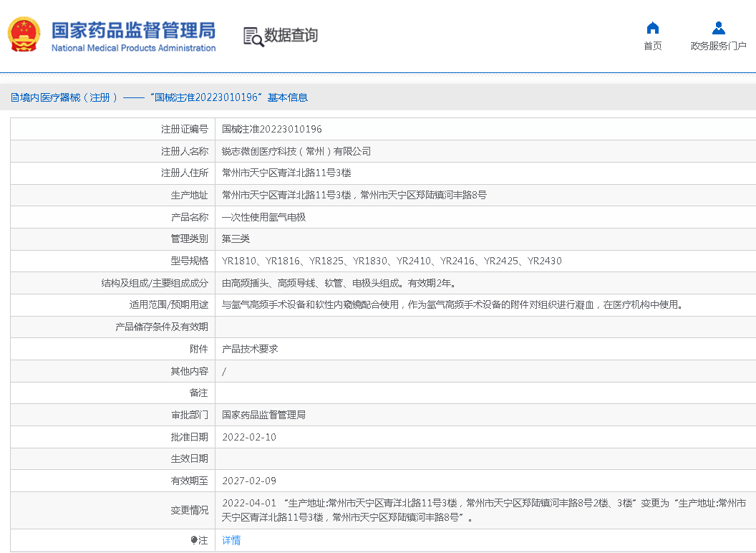
Task: Click the 政务服务门户 user icon
Action: point(718,28)
